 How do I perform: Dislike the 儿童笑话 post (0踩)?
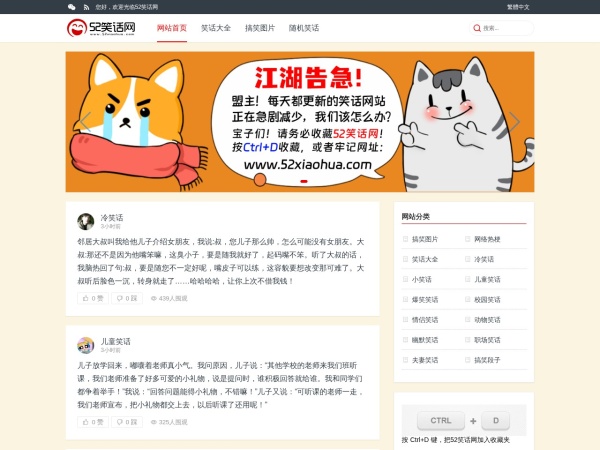(x=127, y=422)
